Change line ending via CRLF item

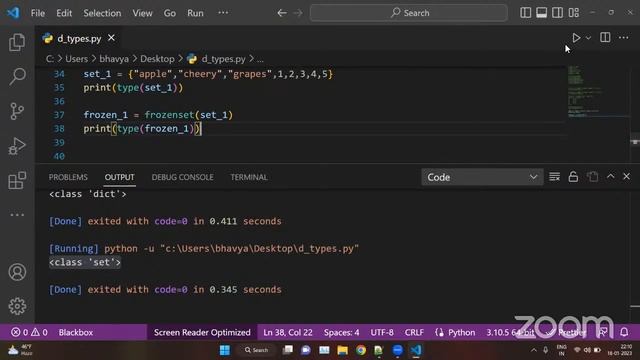(414, 332)
